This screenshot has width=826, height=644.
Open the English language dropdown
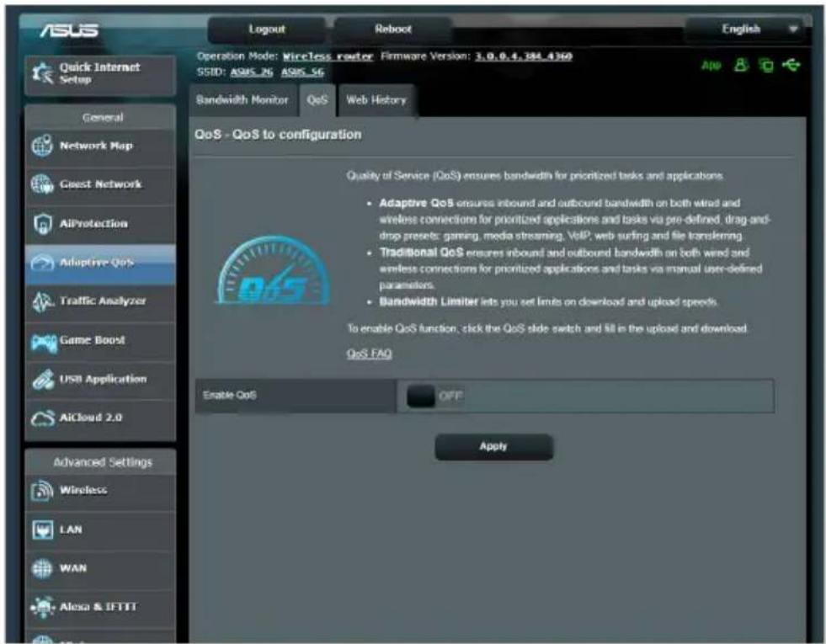745,29
